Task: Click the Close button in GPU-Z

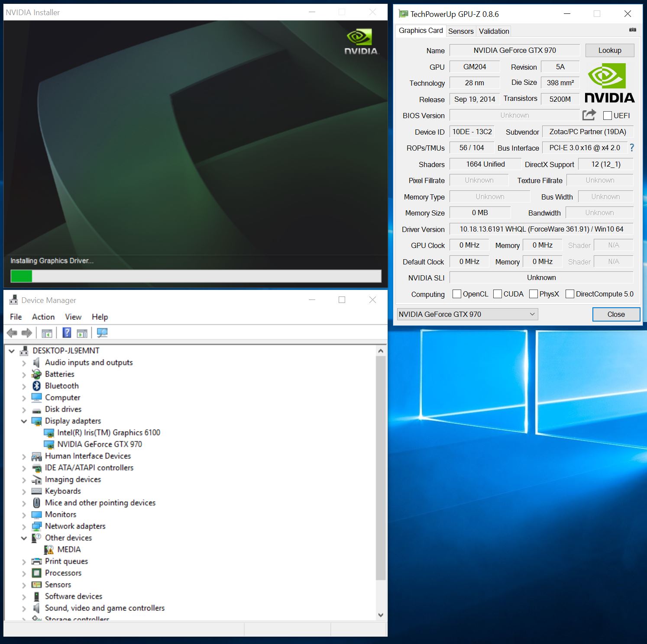Action: click(616, 314)
